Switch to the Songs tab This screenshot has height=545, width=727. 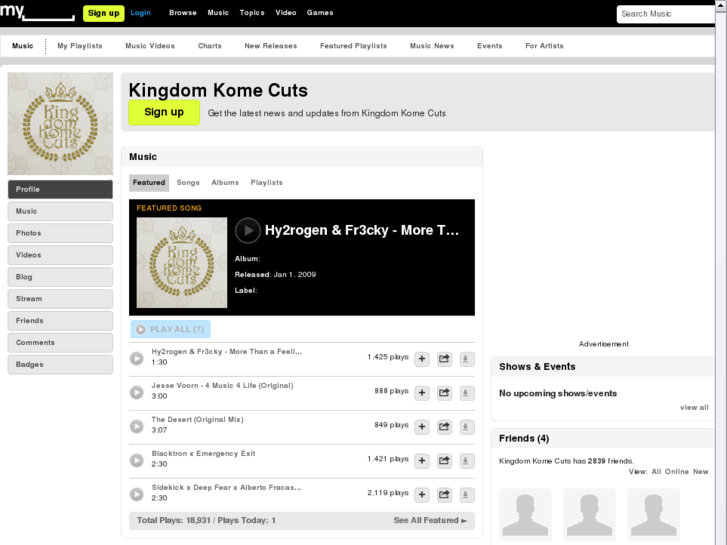[x=188, y=183]
